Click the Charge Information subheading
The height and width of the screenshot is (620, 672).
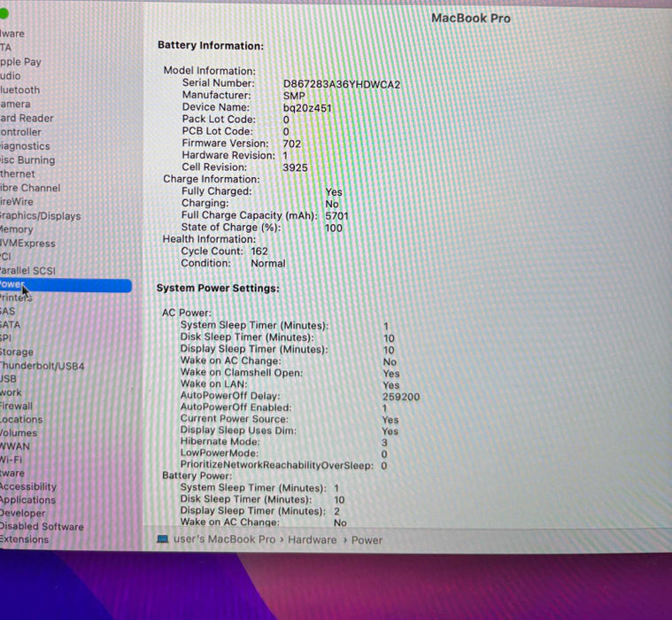211,179
